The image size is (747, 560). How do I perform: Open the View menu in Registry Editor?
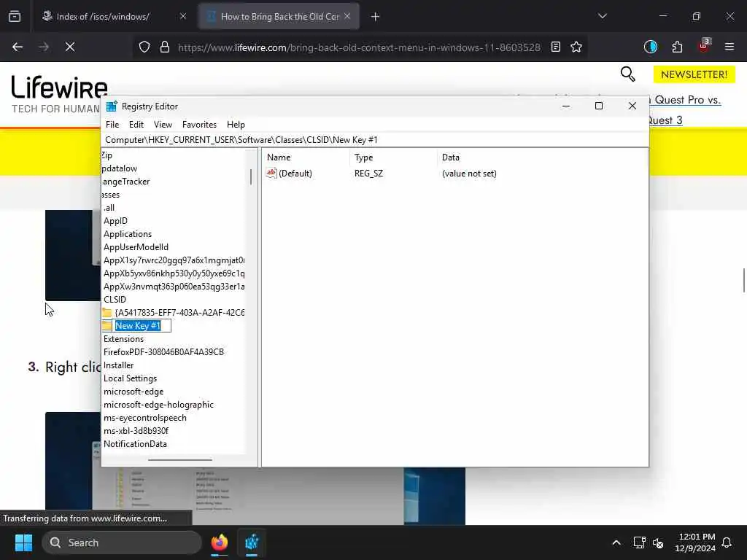click(163, 125)
